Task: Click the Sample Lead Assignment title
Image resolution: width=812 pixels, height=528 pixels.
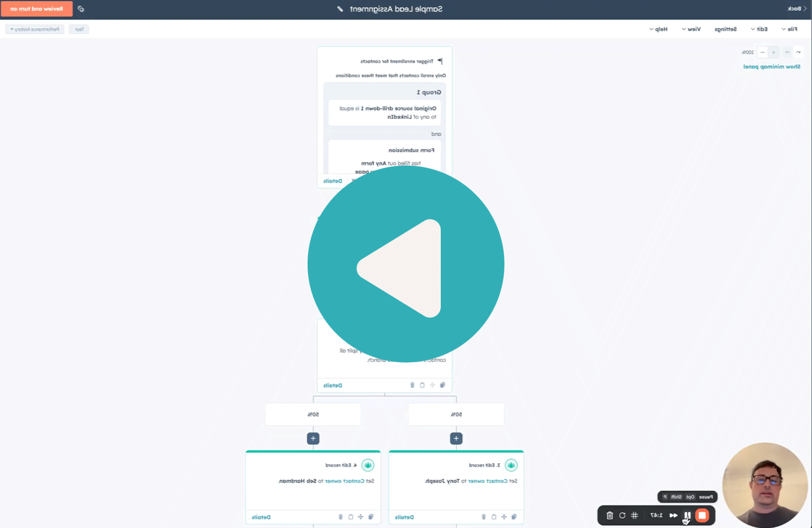Action: pyautogui.click(x=396, y=9)
